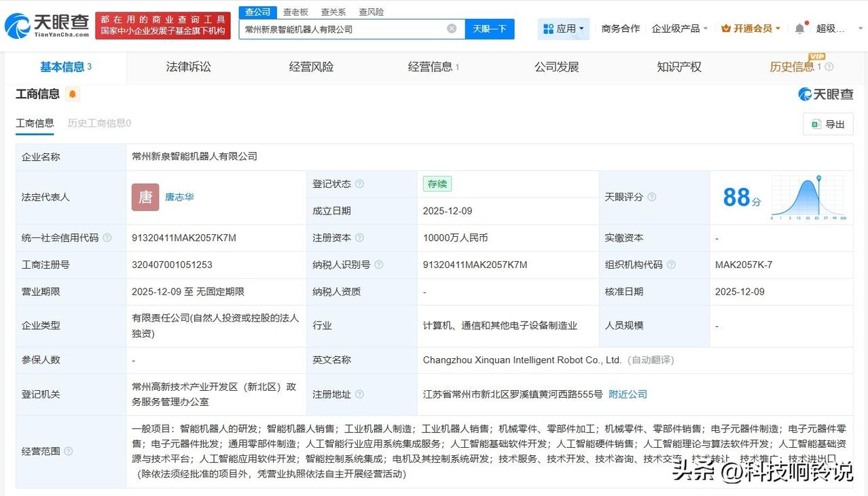
Task: Click the help icon next to 统一社会信用代码
Action: click(x=107, y=237)
